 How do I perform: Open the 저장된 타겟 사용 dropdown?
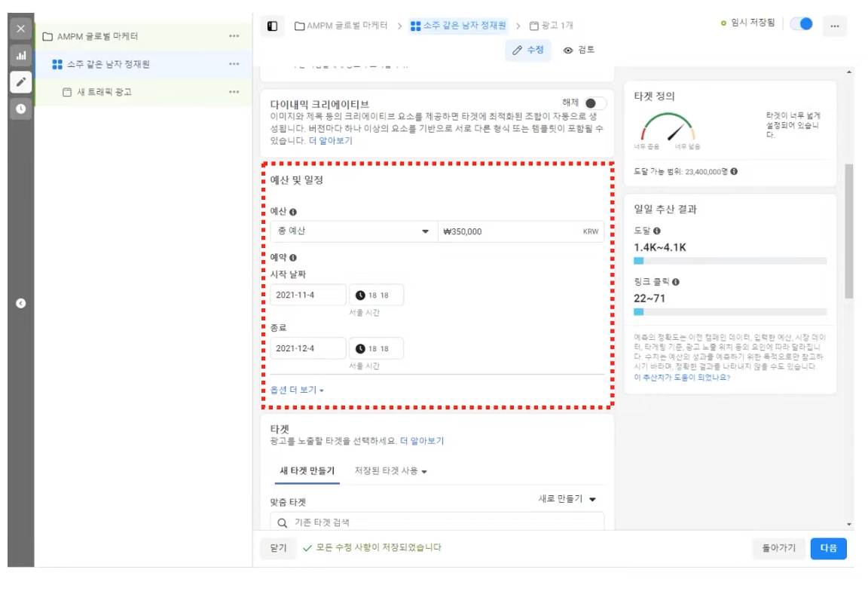point(390,471)
